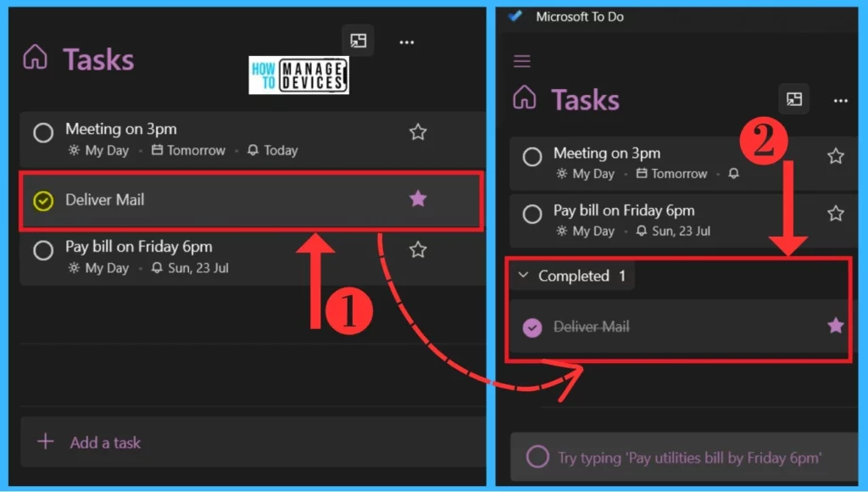The width and height of the screenshot is (868, 492).
Task: Complete 'Pay bill on Friday 6pm' in right window
Action: click(x=532, y=214)
